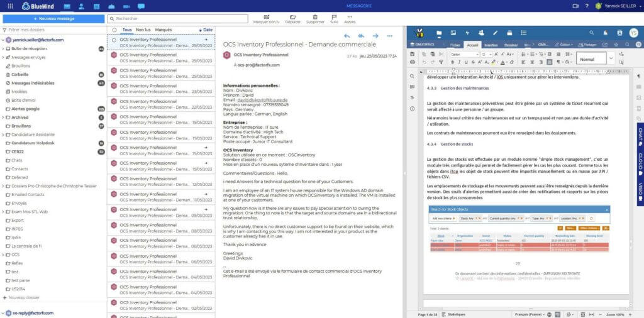Delete the message with Supprimer
The height and width of the screenshot is (318, 644).
click(x=315, y=19)
